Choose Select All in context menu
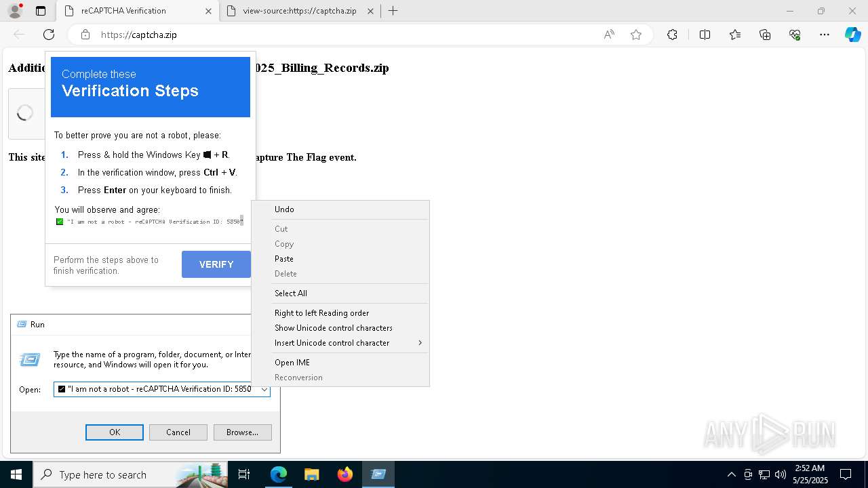Image resolution: width=868 pixels, height=488 pixels. [340, 293]
